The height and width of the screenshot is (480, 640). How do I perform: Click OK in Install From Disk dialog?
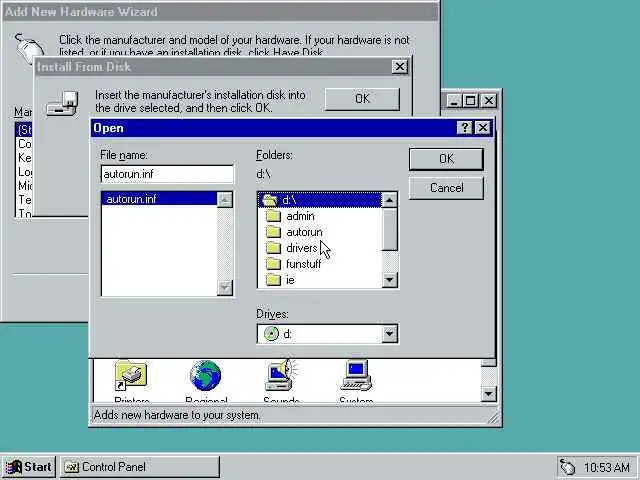point(362,99)
